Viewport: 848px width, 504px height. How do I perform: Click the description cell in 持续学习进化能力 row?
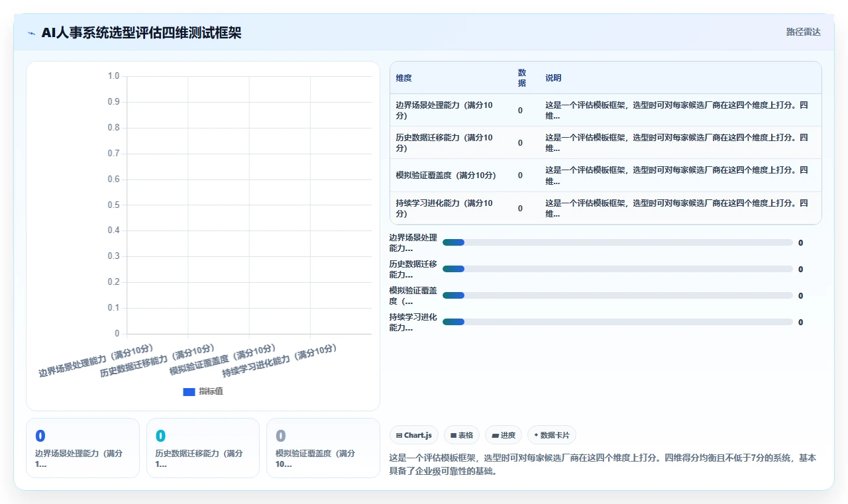(680, 208)
